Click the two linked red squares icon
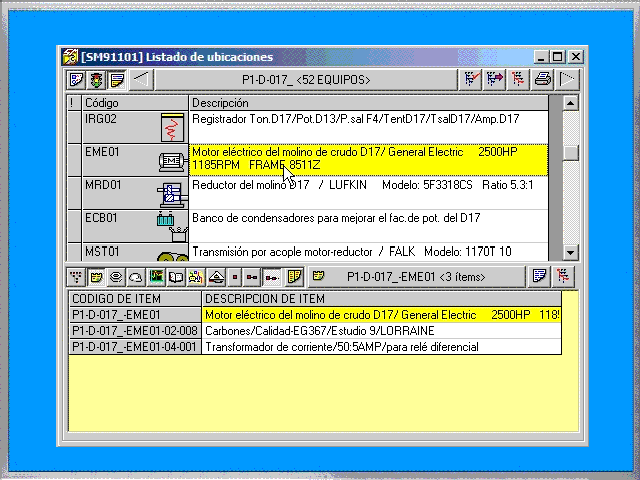The image size is (640, 480). [252, 278]
